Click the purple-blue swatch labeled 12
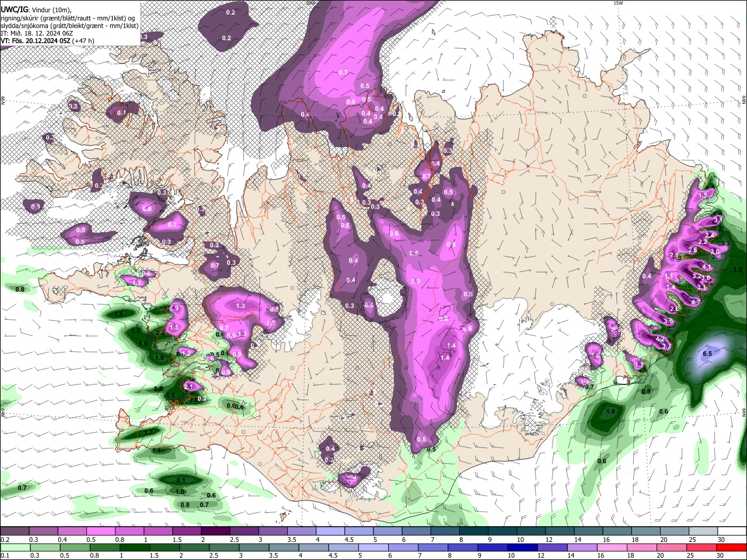The width and height of the screenshot is (747, 560). tap(553, 548)
